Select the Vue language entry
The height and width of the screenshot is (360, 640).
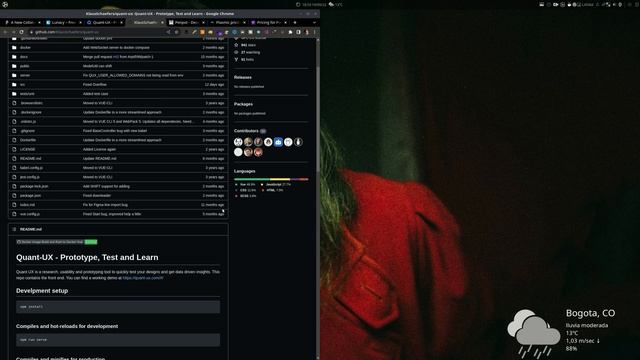246,184
